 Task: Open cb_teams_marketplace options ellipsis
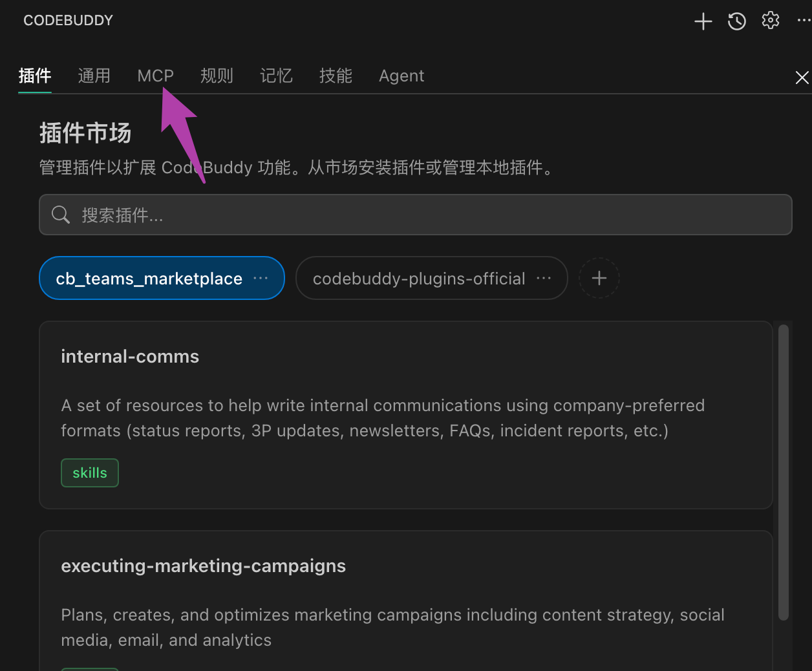(261, 278)
